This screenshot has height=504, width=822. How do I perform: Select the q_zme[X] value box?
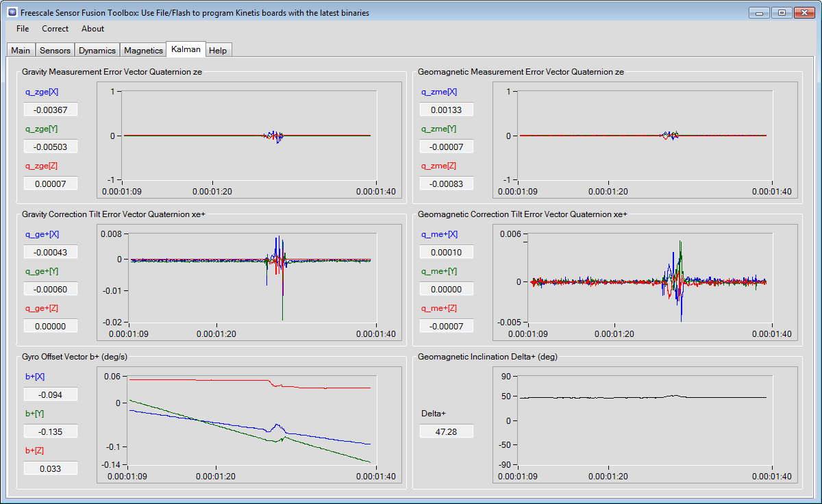(447, 110)
